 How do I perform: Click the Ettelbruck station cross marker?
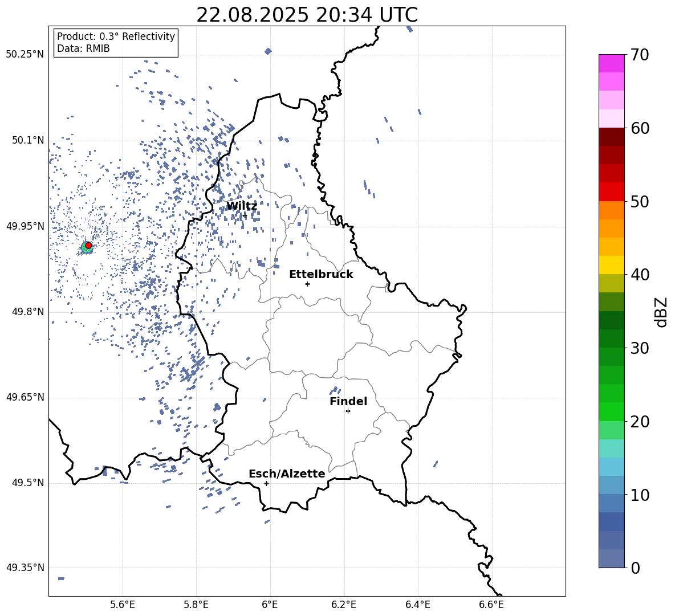(307, 284)
